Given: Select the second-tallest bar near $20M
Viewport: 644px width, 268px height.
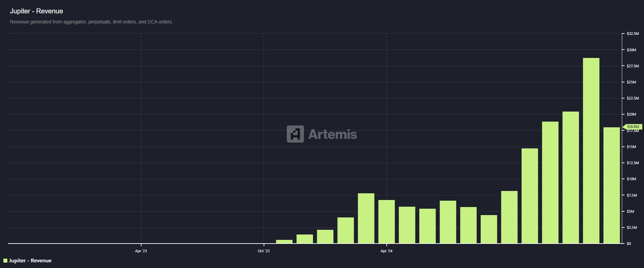Looking at the screenshot, I should [571, 178].
